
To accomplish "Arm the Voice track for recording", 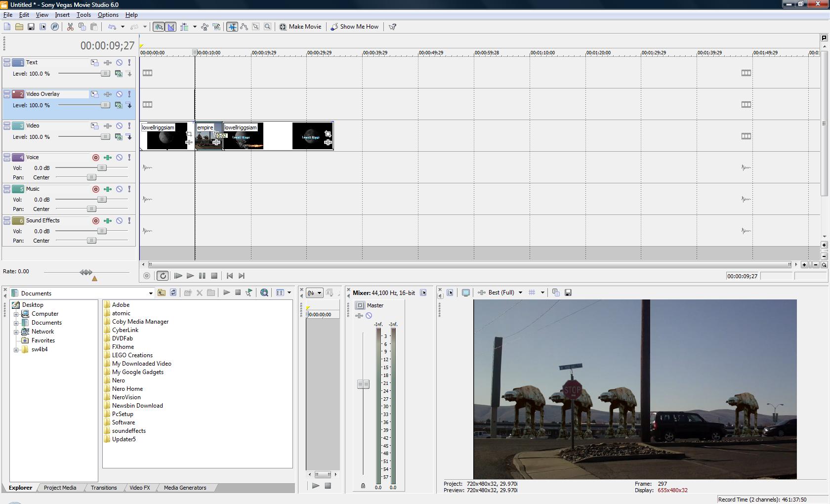I will [x=96, y=158].
